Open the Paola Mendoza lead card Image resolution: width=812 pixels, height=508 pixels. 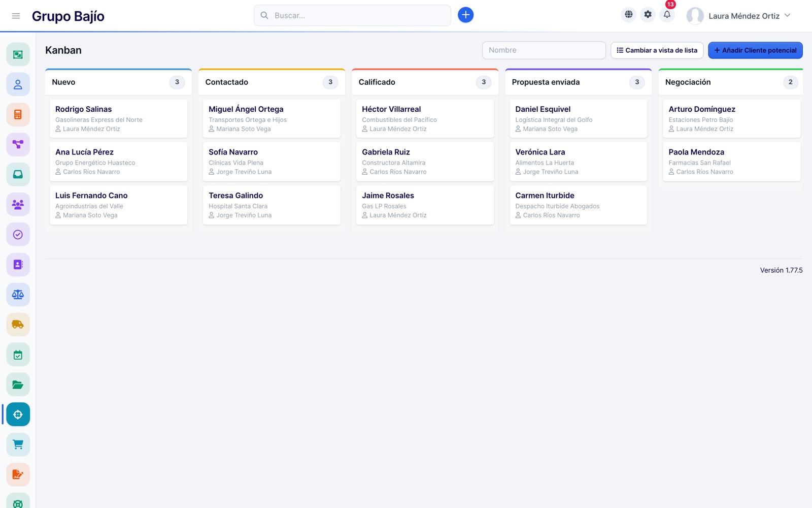(x=731, y=162)
